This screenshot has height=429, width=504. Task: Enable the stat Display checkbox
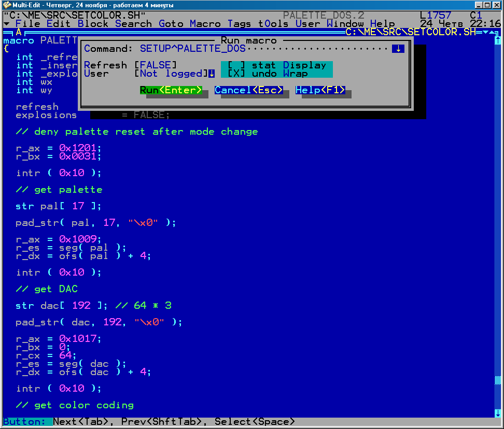pyautogui.click(x=236, y=65)
